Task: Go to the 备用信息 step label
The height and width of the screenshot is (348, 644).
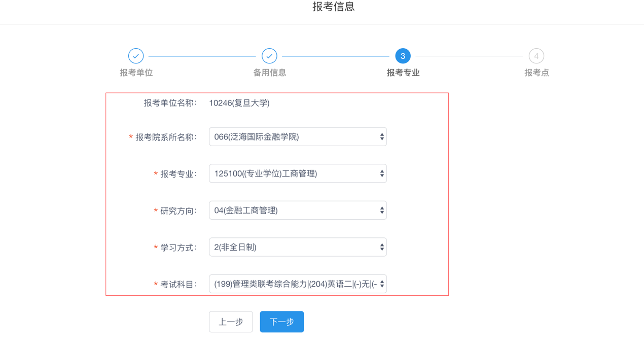Action: [x=269, y=73]
